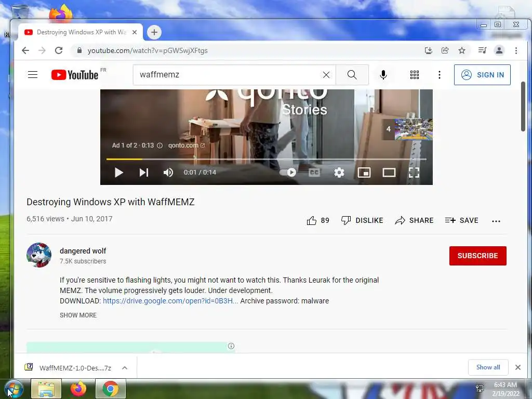Click the red SUBSCRIBE button
Image resolution: width=532 pixels, height=399 pixels.
(478, 256)
